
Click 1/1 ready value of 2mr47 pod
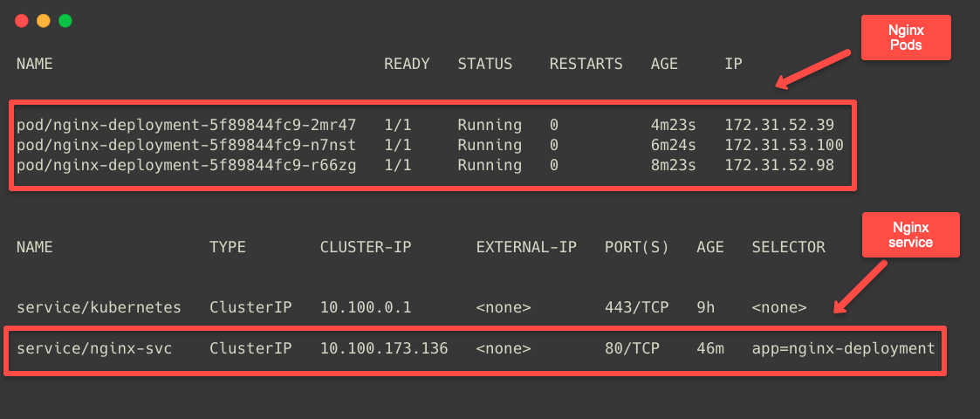[x=398, y=125]
